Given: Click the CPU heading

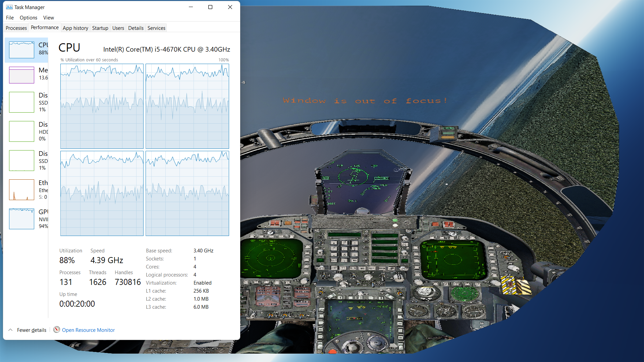Looking at the screenshot, I should coord(69,48).
